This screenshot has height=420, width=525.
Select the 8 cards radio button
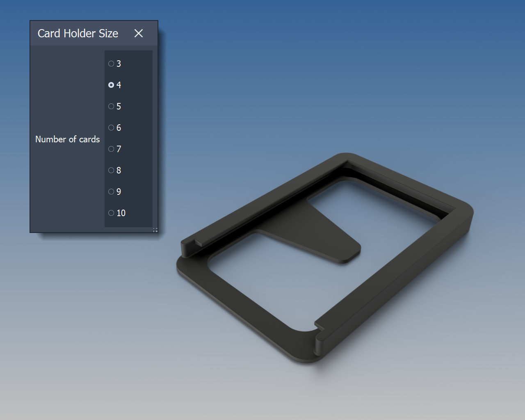point(111,170)
